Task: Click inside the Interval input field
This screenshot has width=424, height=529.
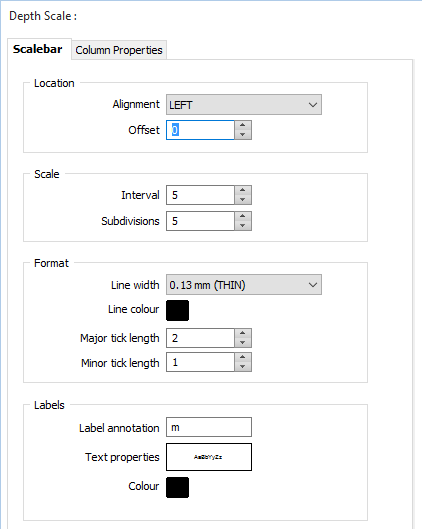Action: (x=200, y=195)
